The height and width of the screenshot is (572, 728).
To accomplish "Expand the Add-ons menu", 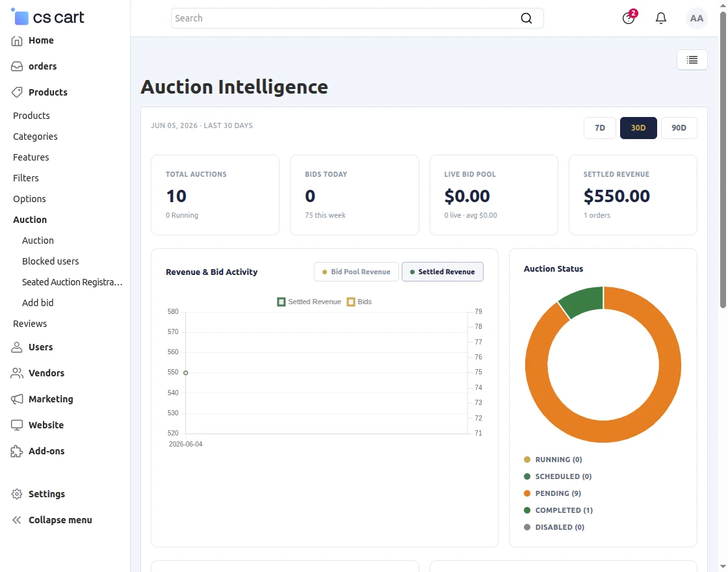I will pyautogui.click(x=46, y=451).
